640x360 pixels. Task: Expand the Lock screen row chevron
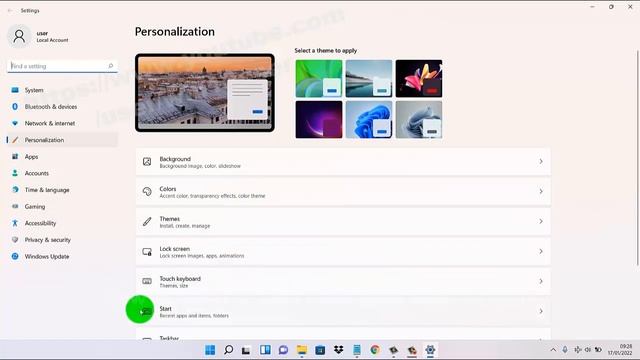[x=541, y=251]
